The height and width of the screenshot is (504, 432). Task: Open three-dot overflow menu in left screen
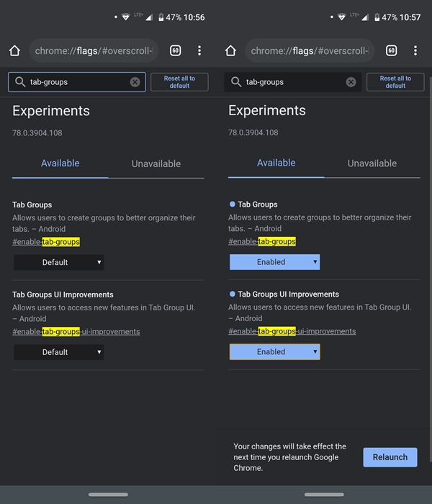tap(199, 50)
